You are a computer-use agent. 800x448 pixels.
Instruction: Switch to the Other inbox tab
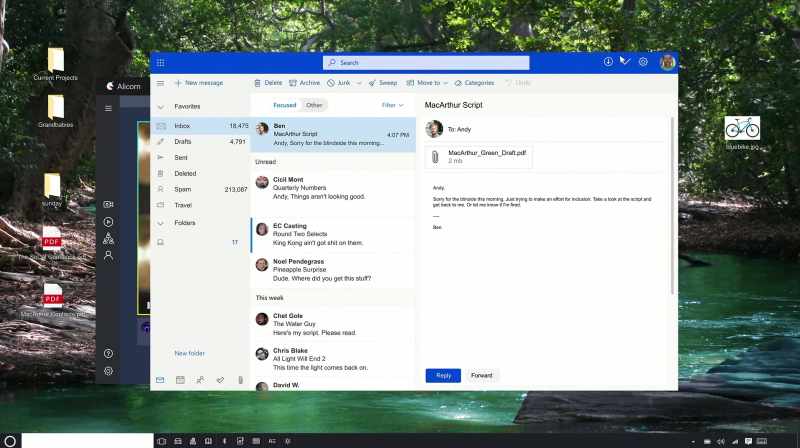click(x=314, y=105)
